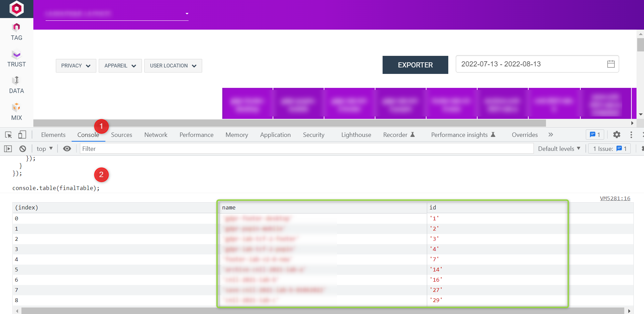The image size is (644, 314).
Task: Click the blue message bubble notification icon
Action: point(594,135)
